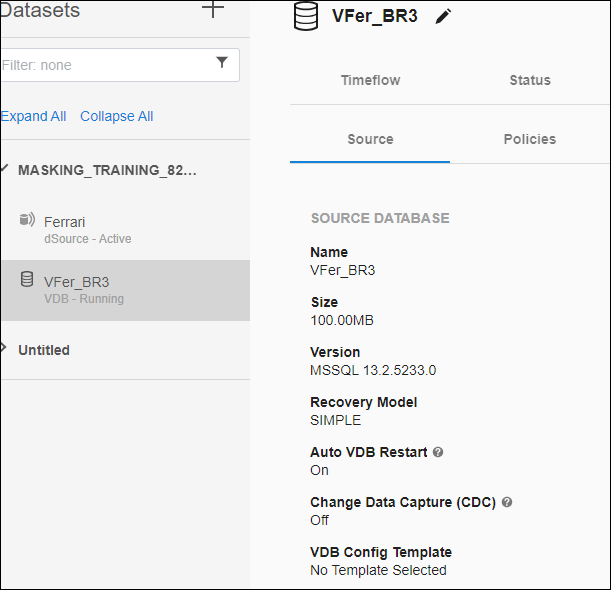Image resolution: width=611 pixels, height=590 pixels.
Task: Click the pencil icon to rename VFer_BR3
Action: pos(444,16)
